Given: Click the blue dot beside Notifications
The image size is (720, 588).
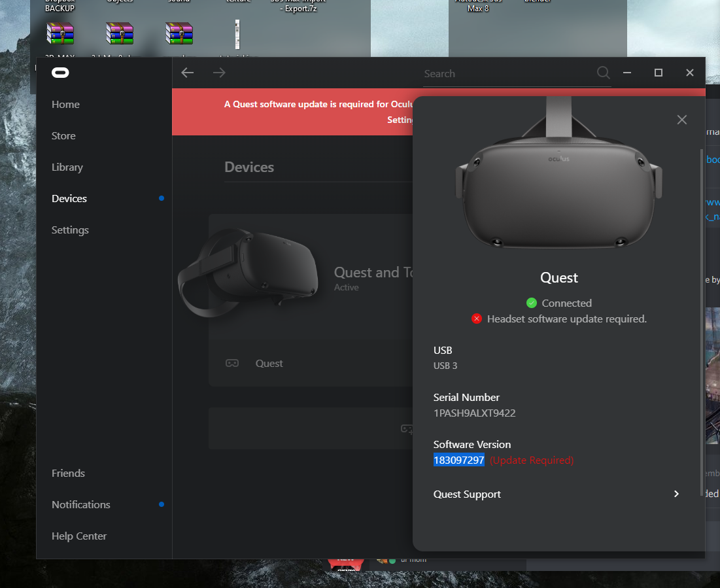Looking at the screenshot, I should point(162,504).
